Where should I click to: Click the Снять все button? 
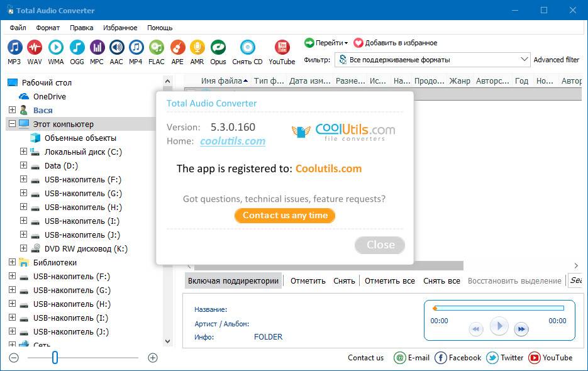pos(441,280)
